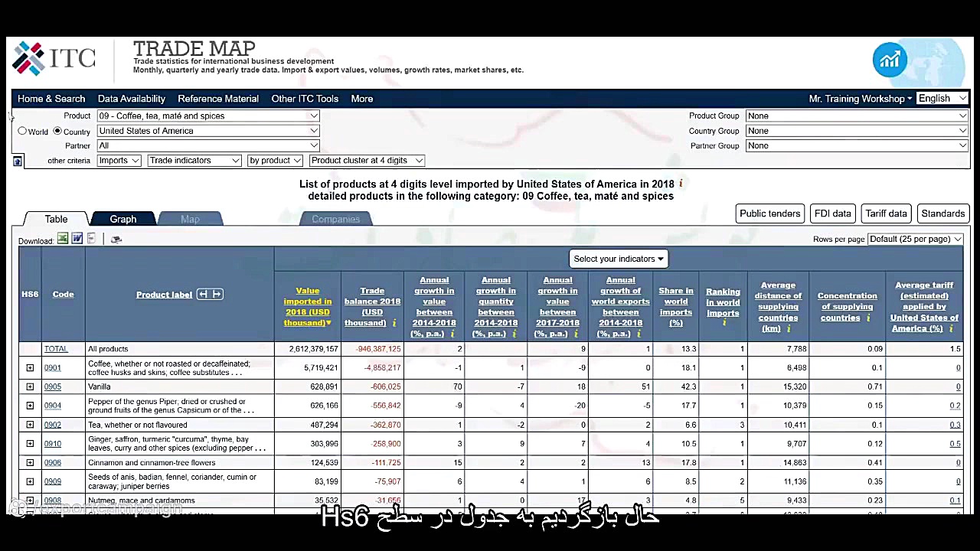Open product code 0905 link
Image resolution: width=980 pixels, height=551 pixels.
click(52, 387)
